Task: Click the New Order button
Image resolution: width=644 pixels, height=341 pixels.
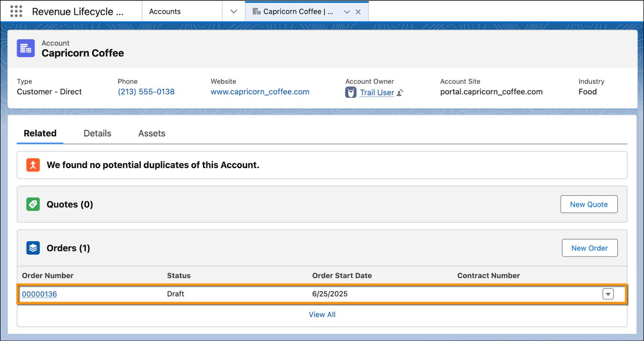Action: pyautogui.click(x=590, y=248)
